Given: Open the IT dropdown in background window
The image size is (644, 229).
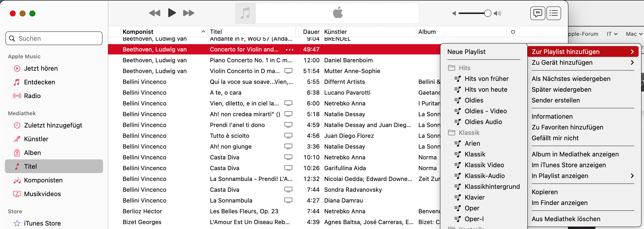Looking at the screenshot, I should click(611, 34).
